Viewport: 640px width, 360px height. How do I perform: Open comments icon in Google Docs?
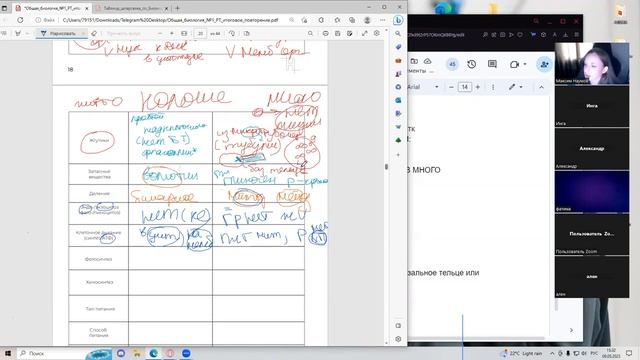pyautogui.click(x=492, y=64)
